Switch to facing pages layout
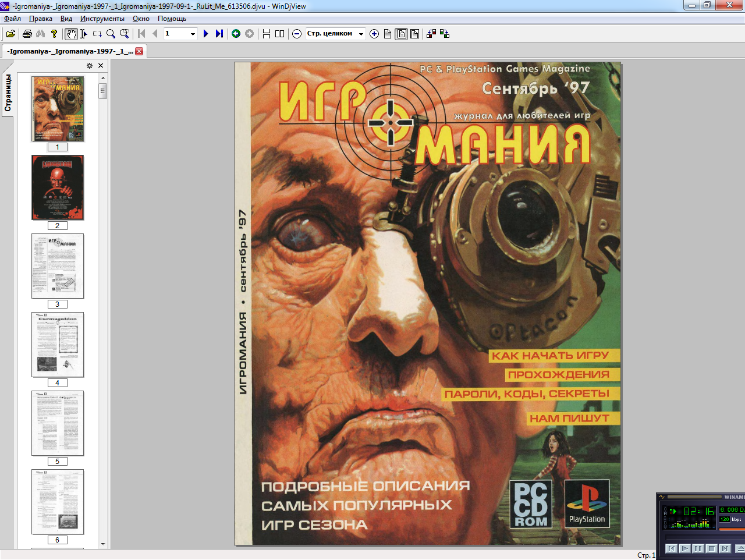Viewport: 745px width, 560px height. click(279, 34)
